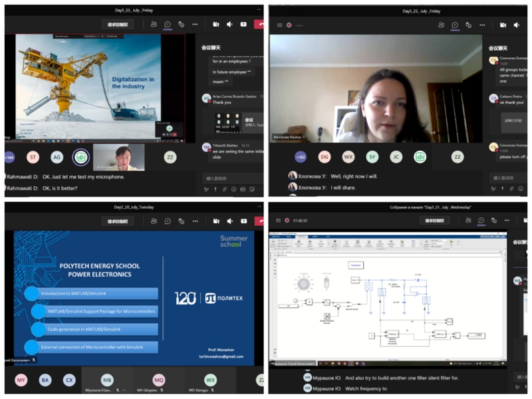Toggle camera in Day2_20_July_Tuesday meeting
The height and width of the screenshot is (399, 532).
(215, 221)
